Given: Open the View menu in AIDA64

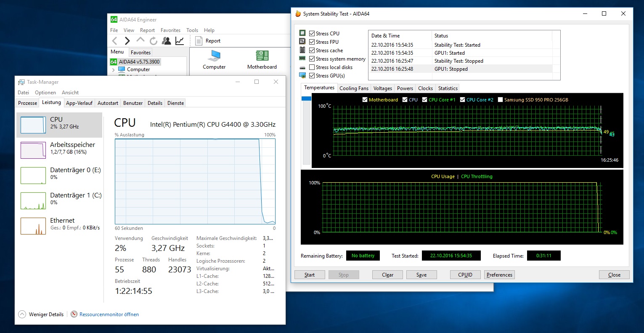Looking at the screenshot, I should tap(129, 30).
